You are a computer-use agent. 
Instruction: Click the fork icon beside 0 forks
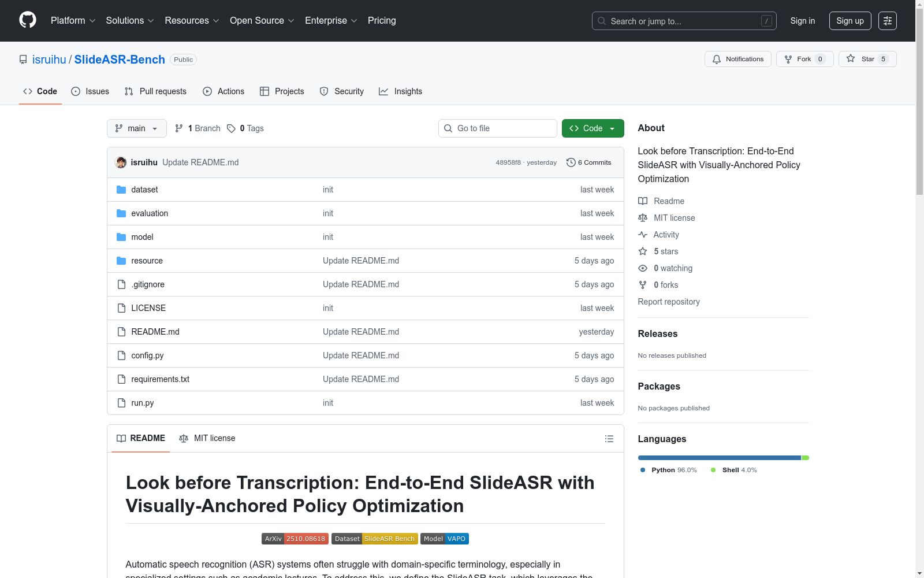643,285
